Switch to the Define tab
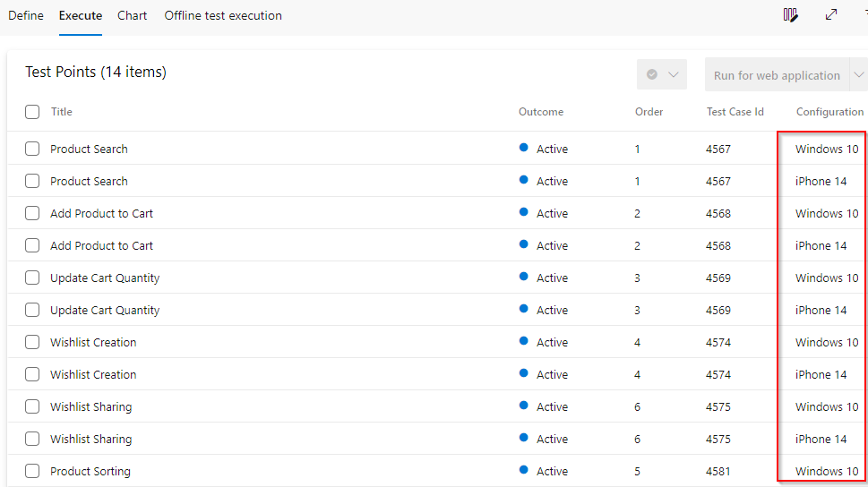 pos(26,15)
